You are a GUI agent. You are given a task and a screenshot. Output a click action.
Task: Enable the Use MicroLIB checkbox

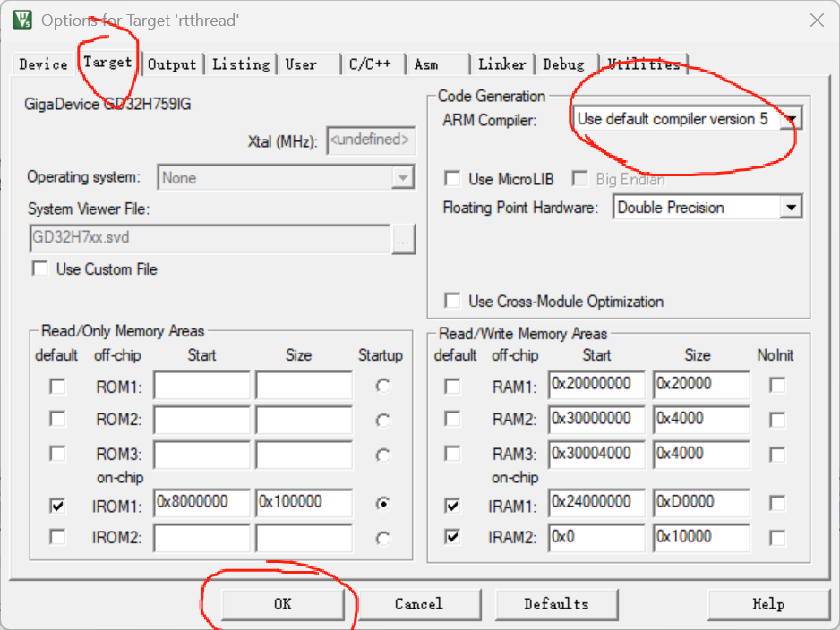pos(453,178)
